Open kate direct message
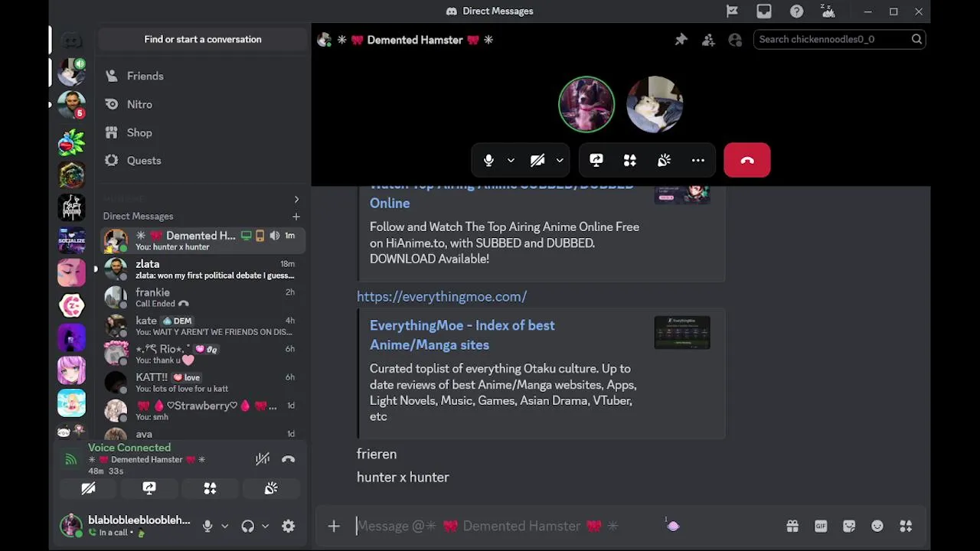 (203, 326)
